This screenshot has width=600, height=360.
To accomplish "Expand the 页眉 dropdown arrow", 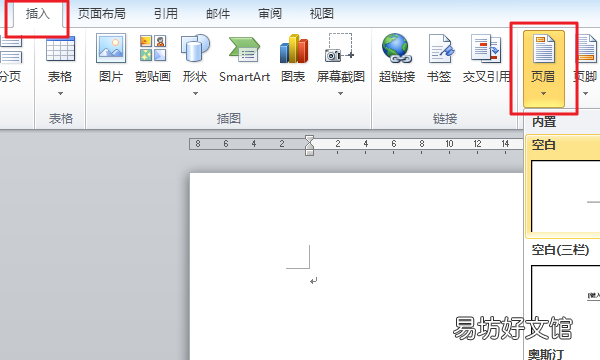I will [543, 93].
